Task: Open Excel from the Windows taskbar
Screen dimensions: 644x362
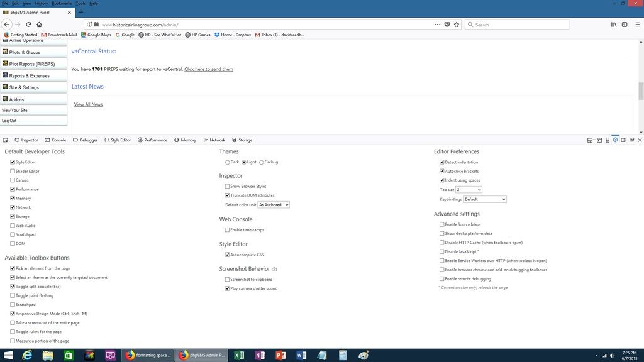Action: pyautogui.click(x=239, y=355)
